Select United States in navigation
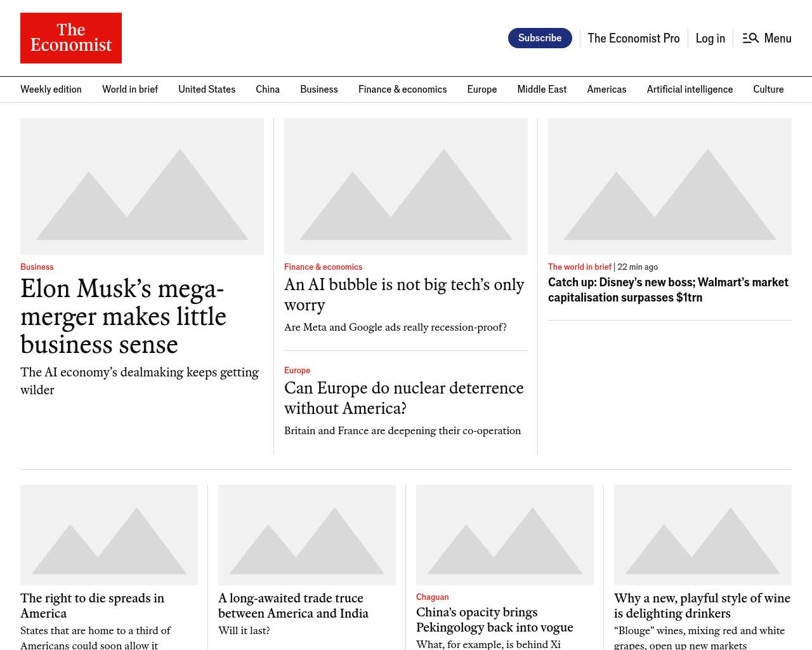The height and width of the screenshot is (650, 812). point(207,90)
